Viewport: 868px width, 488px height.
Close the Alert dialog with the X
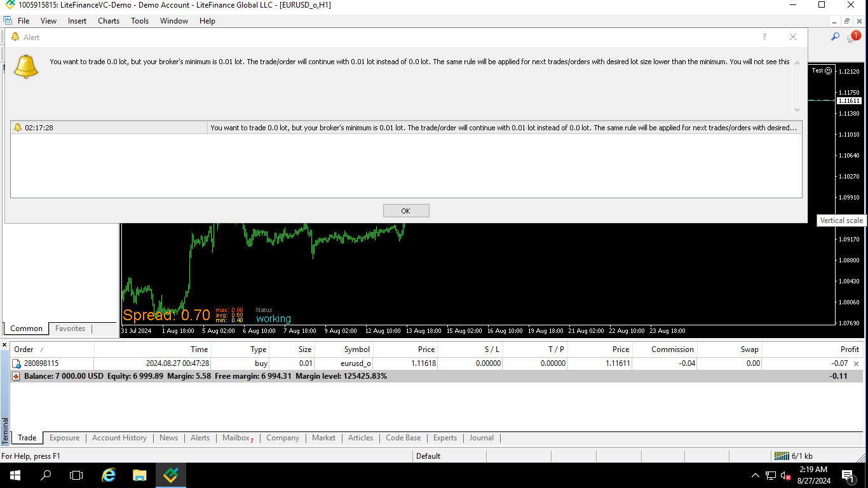(x=792, y=37)
